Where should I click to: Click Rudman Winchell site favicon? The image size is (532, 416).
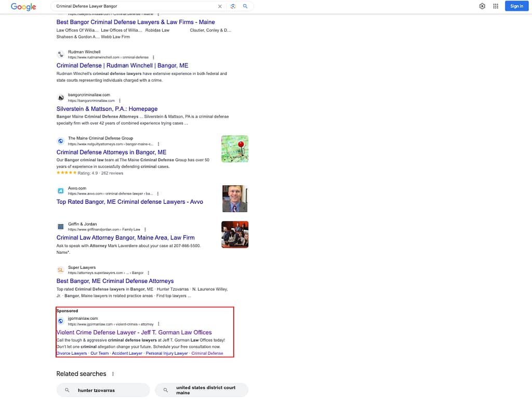point(61,54)
